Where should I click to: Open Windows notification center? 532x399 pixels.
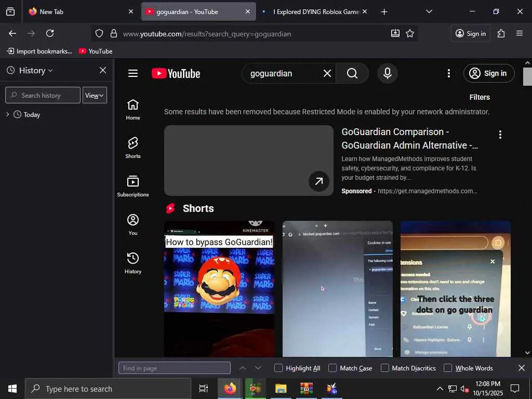click(515, 389)
